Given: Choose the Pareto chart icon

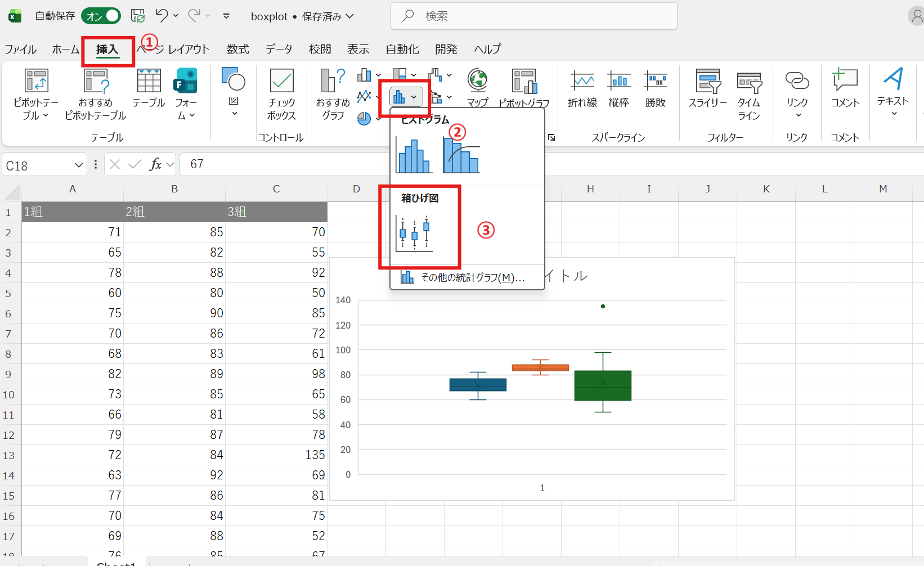Looking at the screenshot, I should click(x=461, y=155).
